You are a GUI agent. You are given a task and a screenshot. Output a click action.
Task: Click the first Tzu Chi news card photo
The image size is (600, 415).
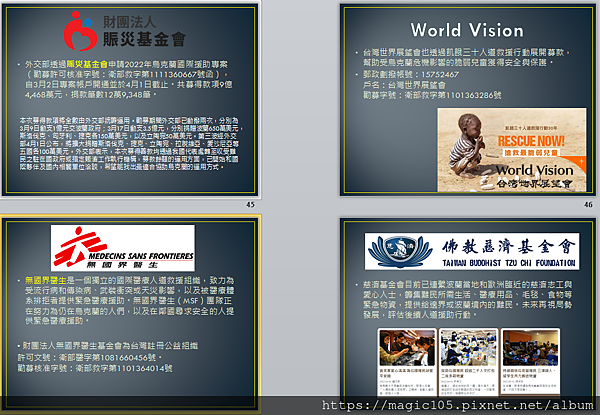407,348
